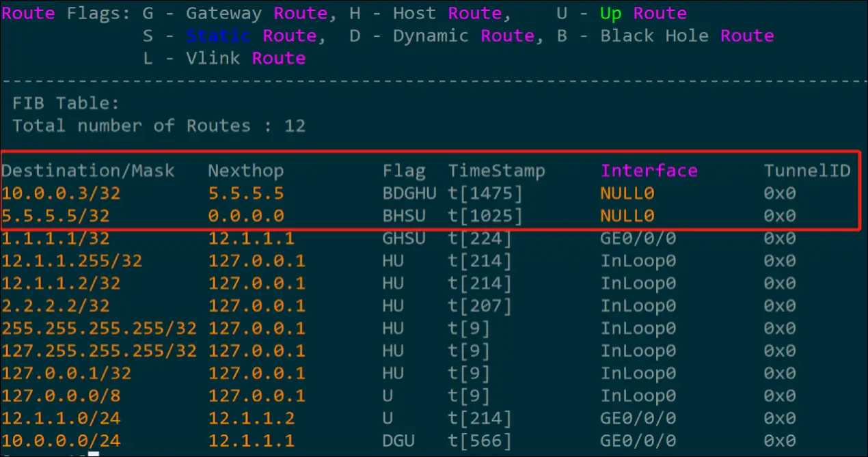Image resolution: width=868 pixels, height=457 pixels.
Task: Select the BHSU flag value
Action: click(x=403, y=216)
